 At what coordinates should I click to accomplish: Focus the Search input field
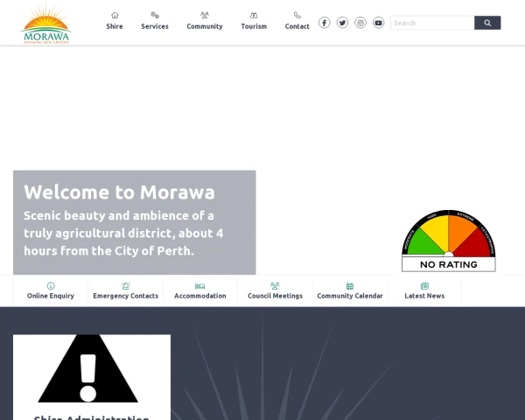[431, 23]
